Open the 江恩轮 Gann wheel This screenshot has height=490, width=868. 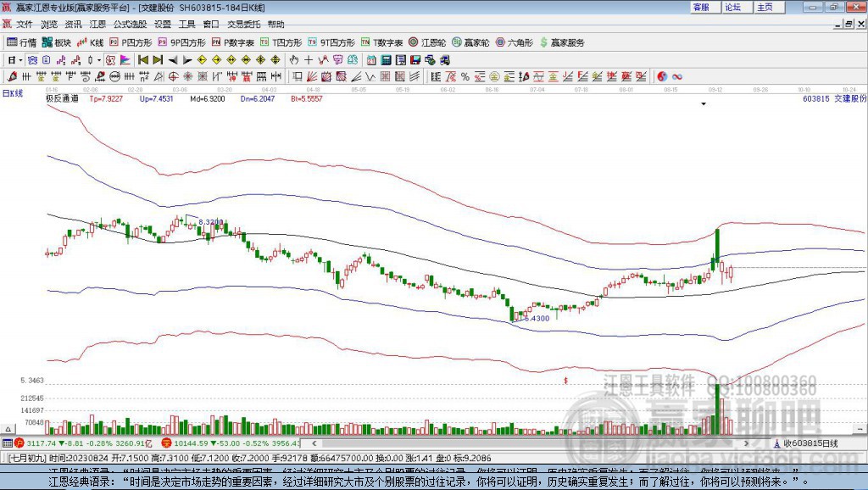tap(427, 42)
